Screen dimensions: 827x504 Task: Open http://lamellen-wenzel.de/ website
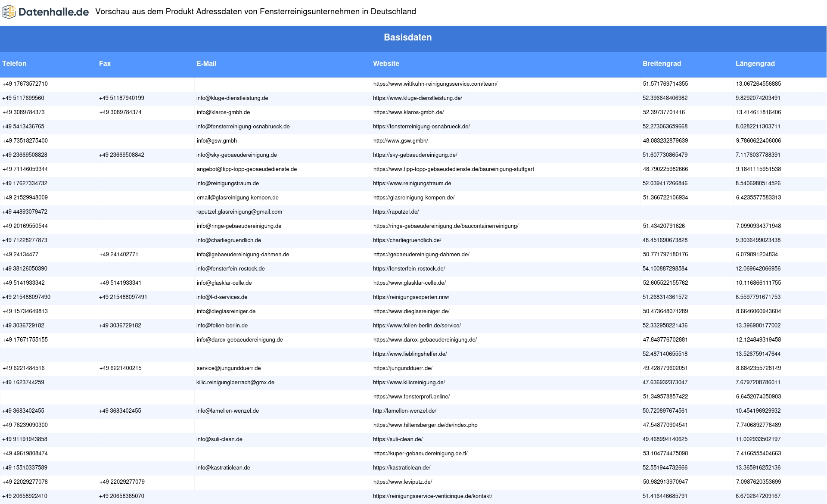pyautogui.click(x=404, y=411)
